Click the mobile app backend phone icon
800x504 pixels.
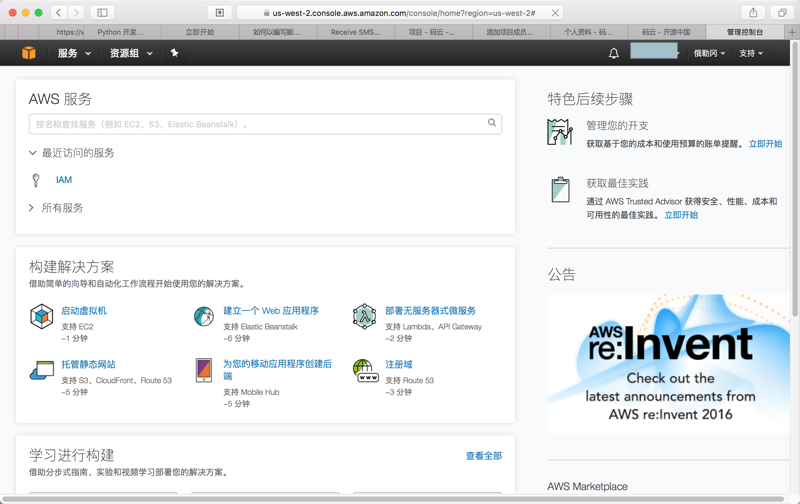[204, 370]
